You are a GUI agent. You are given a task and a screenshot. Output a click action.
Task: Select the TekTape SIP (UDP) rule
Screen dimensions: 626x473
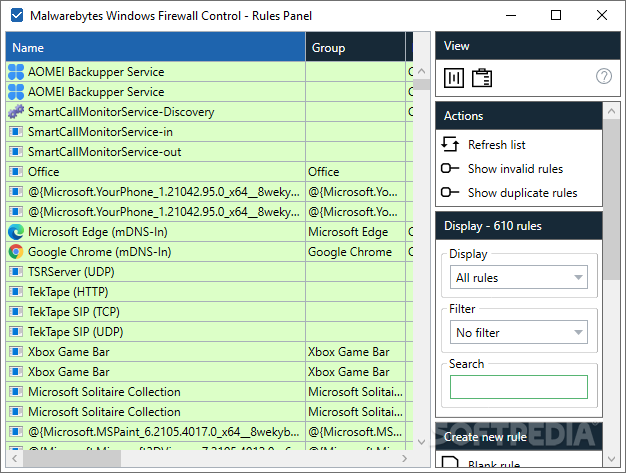coord(75,332)
